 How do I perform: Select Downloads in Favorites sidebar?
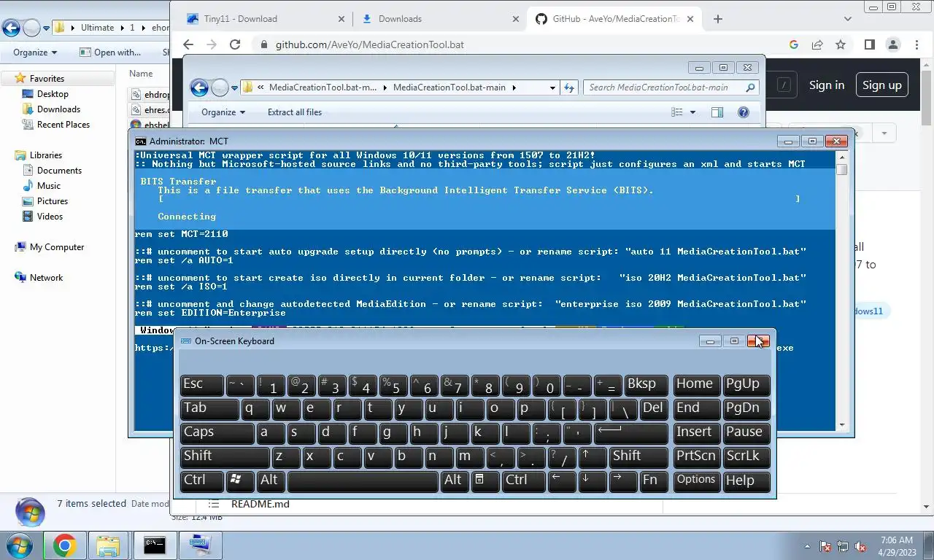coord(58,109)
